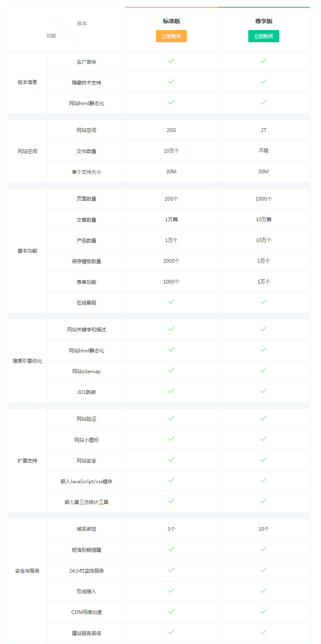Click 标准版 checkmark for 301跳转
The height and width of the screenshot is (644, 321).
click(171, 391)
